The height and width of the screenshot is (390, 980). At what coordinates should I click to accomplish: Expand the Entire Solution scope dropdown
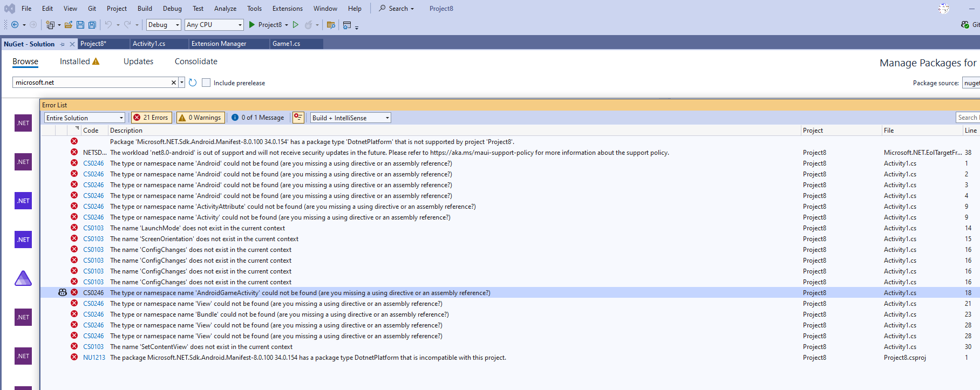[x=85, y=118]
